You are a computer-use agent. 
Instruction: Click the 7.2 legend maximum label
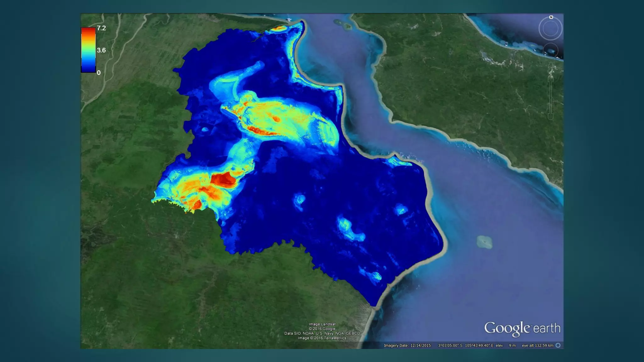101,28
